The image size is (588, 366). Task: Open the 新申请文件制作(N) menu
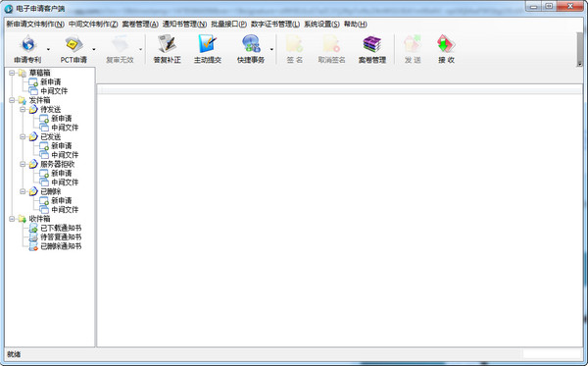35,24
